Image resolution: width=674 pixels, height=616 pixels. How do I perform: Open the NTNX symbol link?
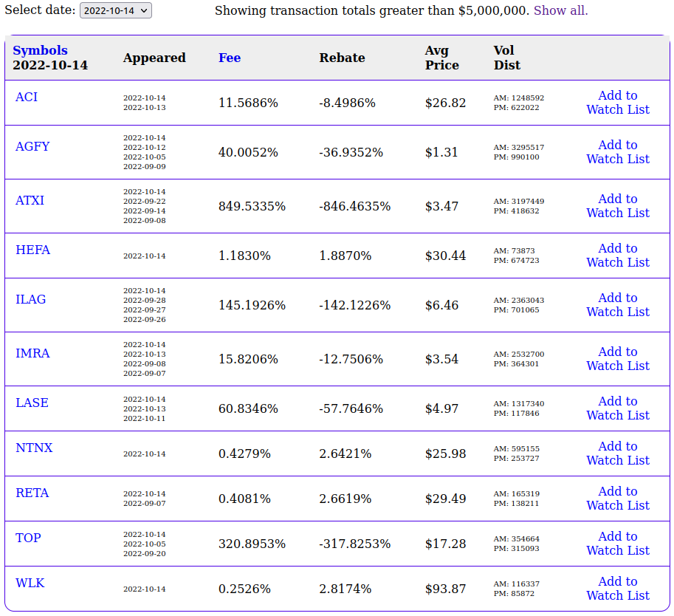pyautogui.click(x=34, y=448)
